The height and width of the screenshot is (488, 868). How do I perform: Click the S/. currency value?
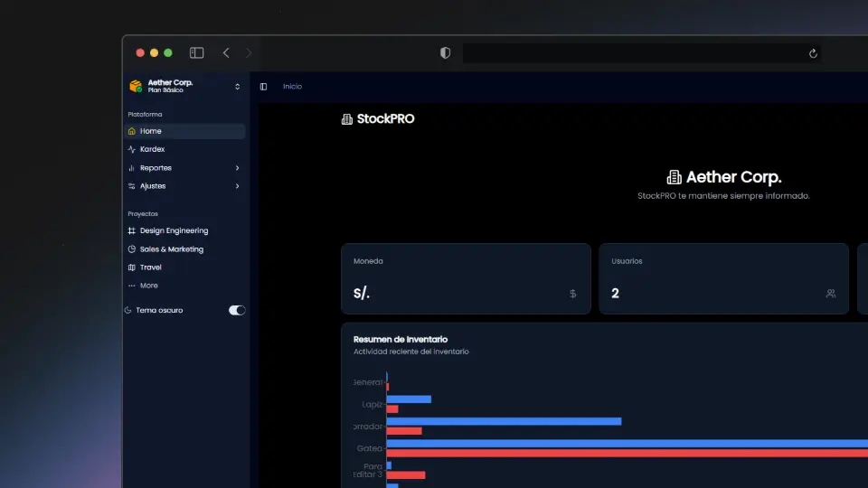click(x=362, y=294)
